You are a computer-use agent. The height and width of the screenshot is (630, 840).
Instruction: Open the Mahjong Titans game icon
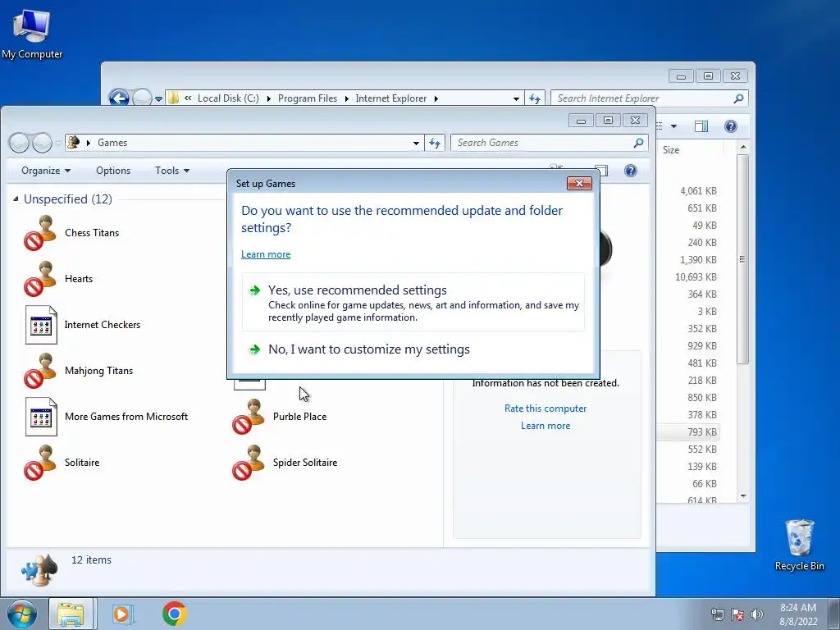pyautogui.click(x=40, y=371)
